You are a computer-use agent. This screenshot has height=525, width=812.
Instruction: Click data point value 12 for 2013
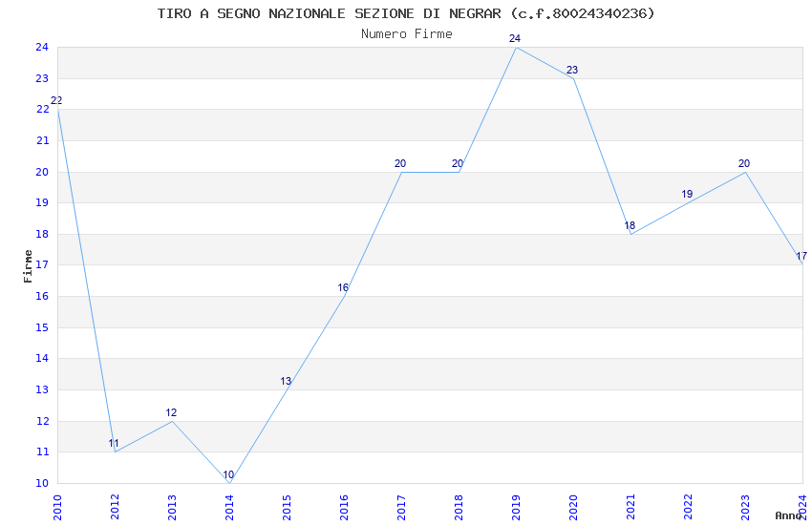pyautogui.click(x=171, y=412)
